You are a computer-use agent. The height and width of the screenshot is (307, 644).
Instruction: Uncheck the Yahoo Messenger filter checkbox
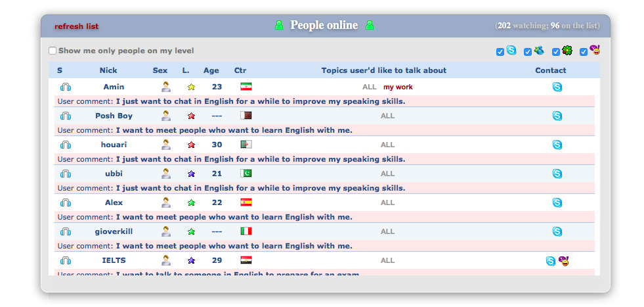pos(584,52)
